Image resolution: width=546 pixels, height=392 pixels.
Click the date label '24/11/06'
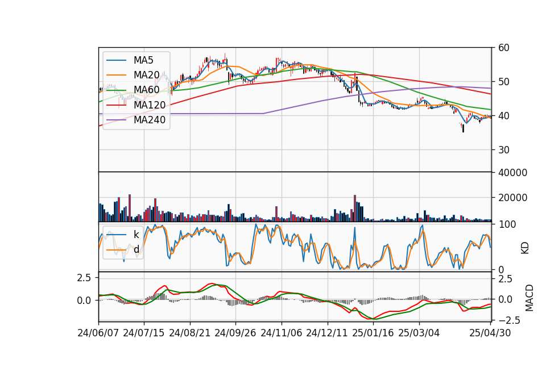click(282, 333)
